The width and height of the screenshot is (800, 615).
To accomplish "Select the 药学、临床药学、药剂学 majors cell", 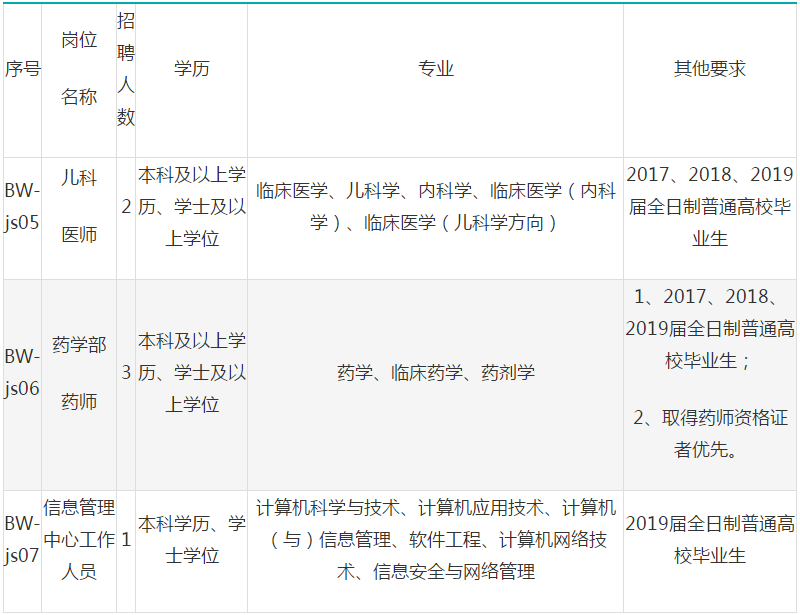I will (x=435, y=373).
